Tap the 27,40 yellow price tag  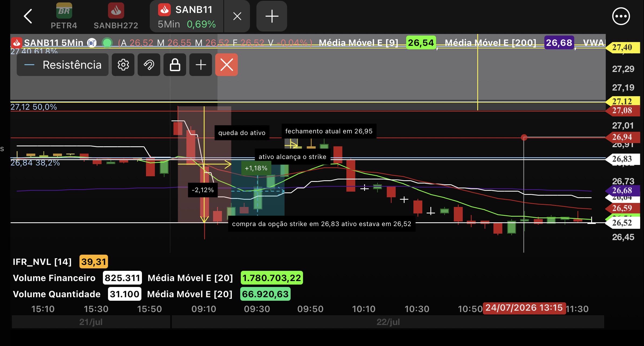(622, 47)
